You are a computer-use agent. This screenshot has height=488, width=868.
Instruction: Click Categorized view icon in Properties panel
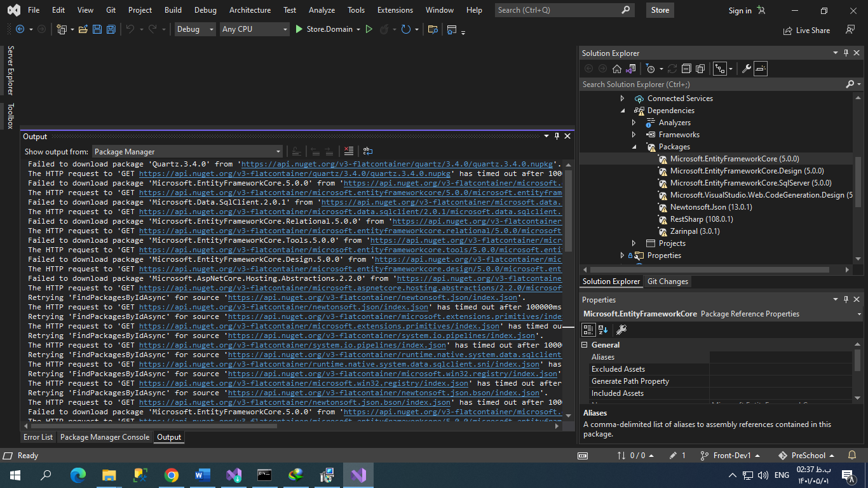click(588, 329)
